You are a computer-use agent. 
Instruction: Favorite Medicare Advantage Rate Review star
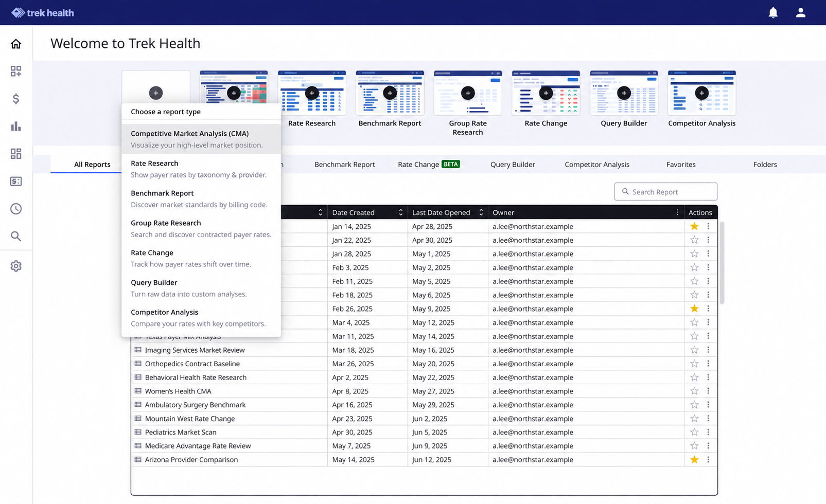point(694,446)
